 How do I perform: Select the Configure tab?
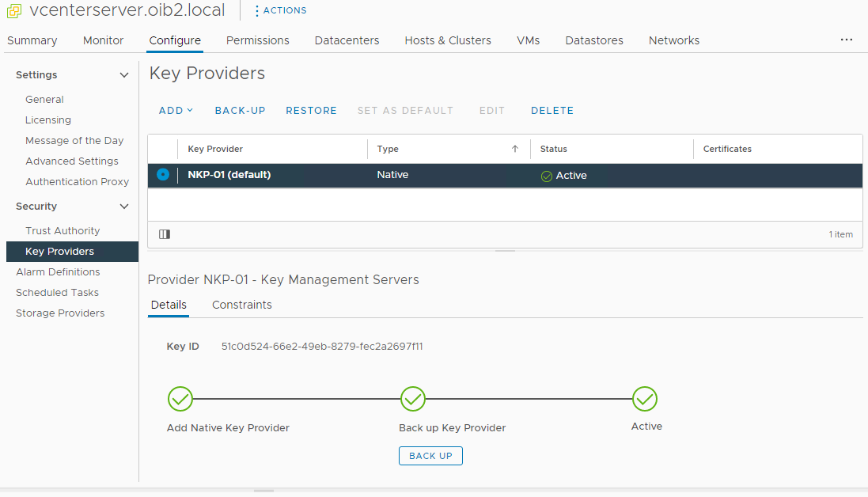point(175,40)
